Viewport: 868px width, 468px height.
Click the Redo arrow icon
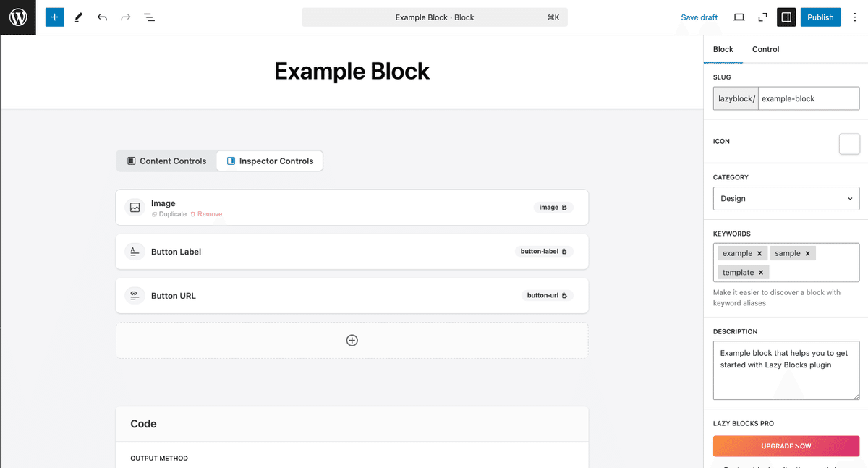(125, 17)
